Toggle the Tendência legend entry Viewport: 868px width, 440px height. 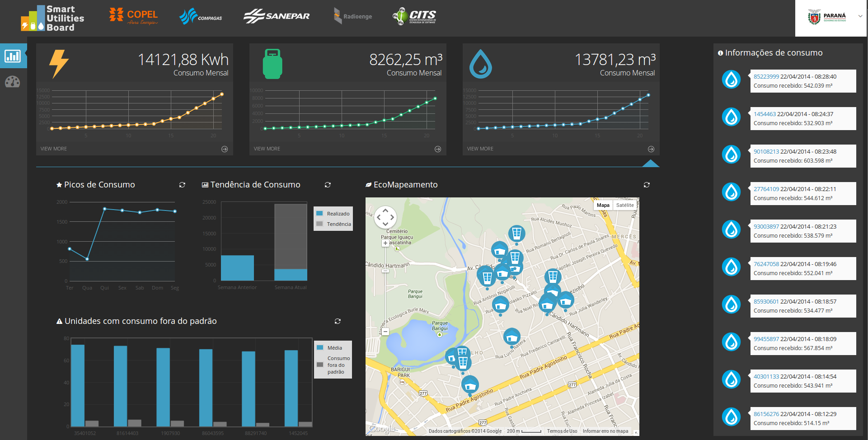[x=333, y=224]
